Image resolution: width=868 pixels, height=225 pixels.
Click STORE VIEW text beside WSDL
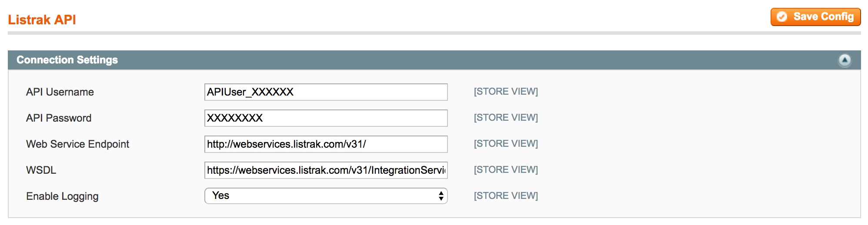506,170
